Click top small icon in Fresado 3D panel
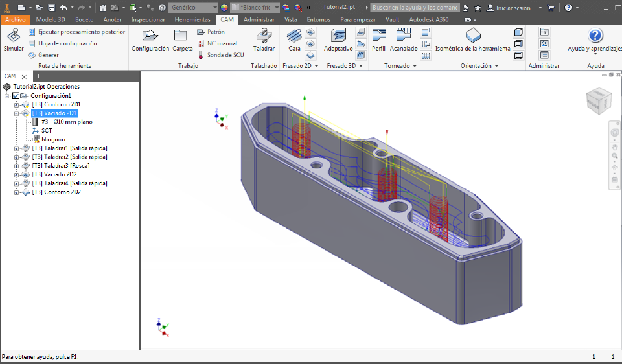Viewport: 622px width, 364px height. pyautogui.click(x=361, y=32)
